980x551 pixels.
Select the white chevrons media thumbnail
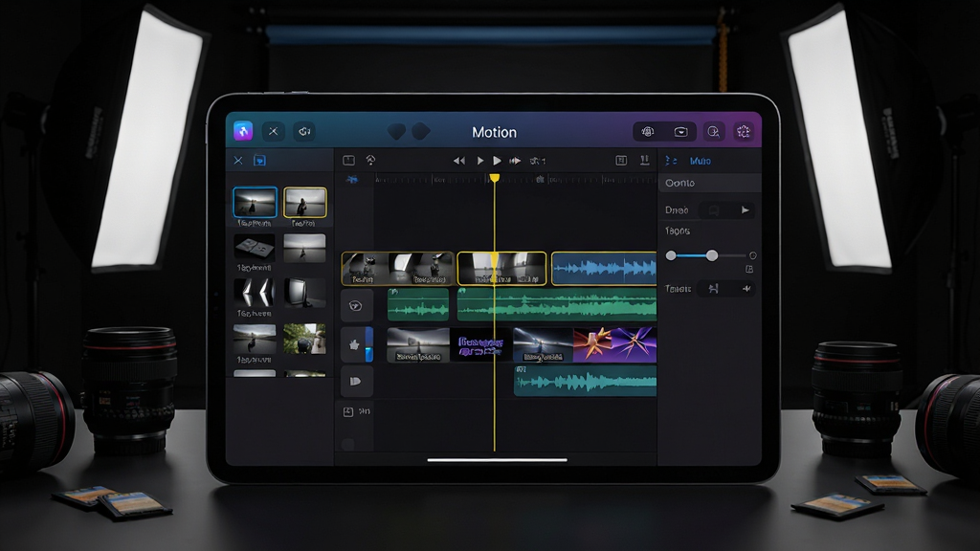point(255,293)
